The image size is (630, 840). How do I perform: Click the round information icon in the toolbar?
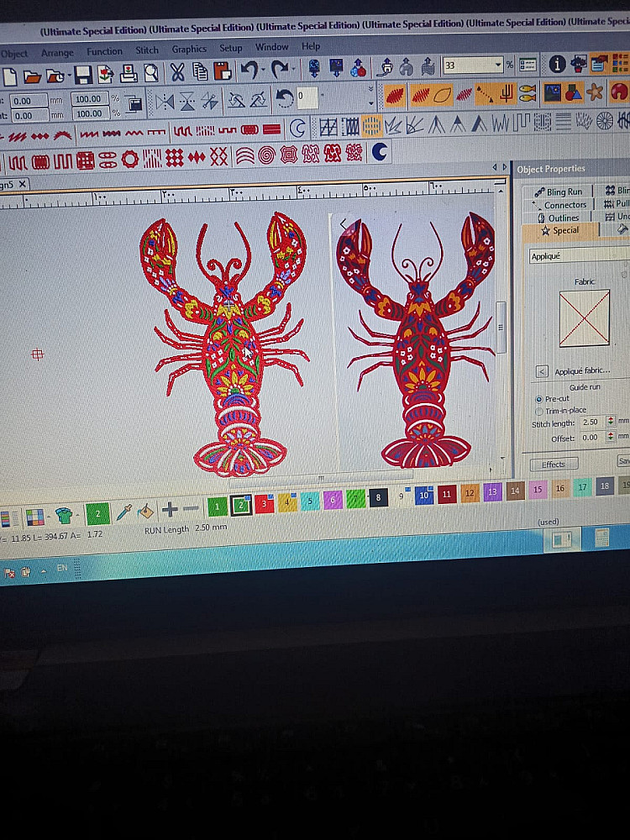pyautogui.click(x=557, y=65)
